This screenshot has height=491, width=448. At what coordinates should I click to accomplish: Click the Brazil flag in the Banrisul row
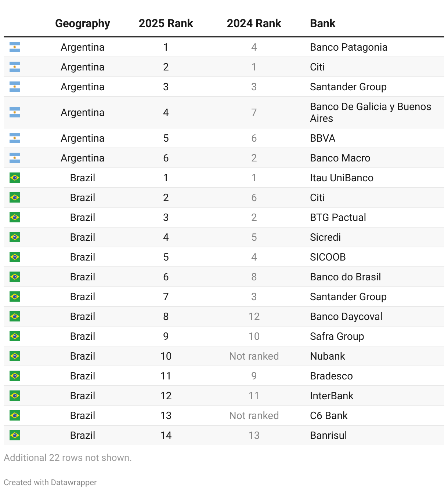[x=15, y=435]
